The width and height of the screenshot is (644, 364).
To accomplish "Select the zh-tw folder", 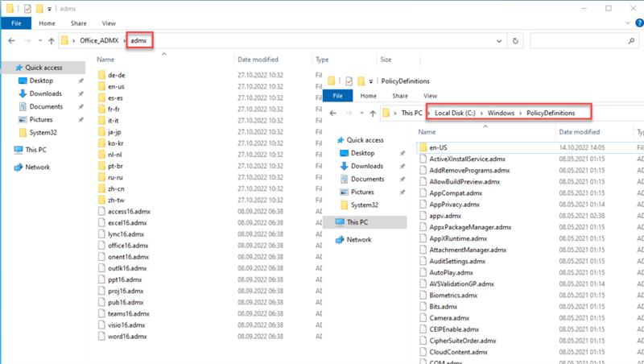I will coord(116,200).
